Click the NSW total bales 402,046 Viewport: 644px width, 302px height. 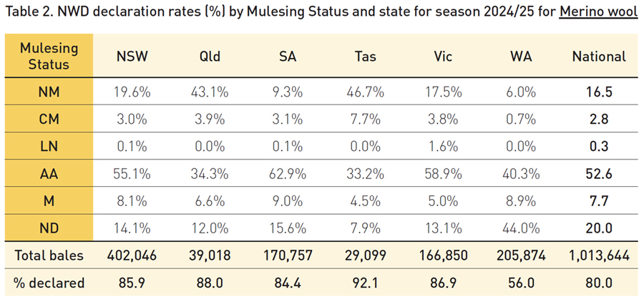point(130,255)
